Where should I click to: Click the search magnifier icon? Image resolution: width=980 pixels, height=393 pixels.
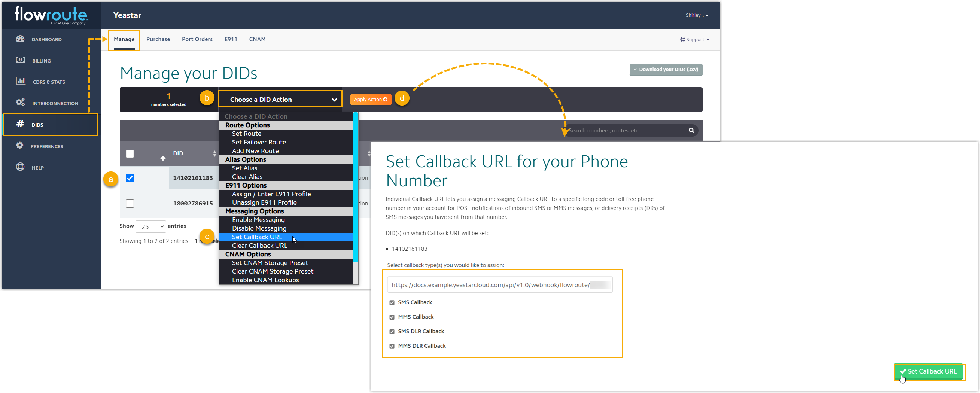point(691,131)
